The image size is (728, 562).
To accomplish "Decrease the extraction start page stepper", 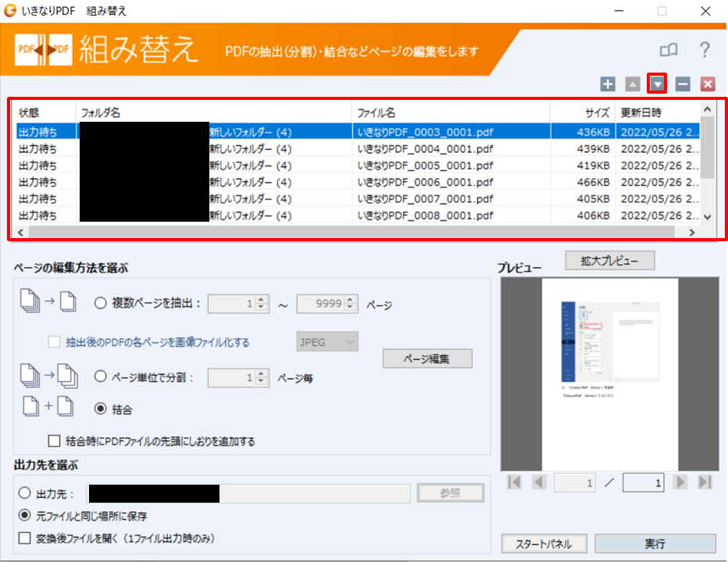I will 262,308.
